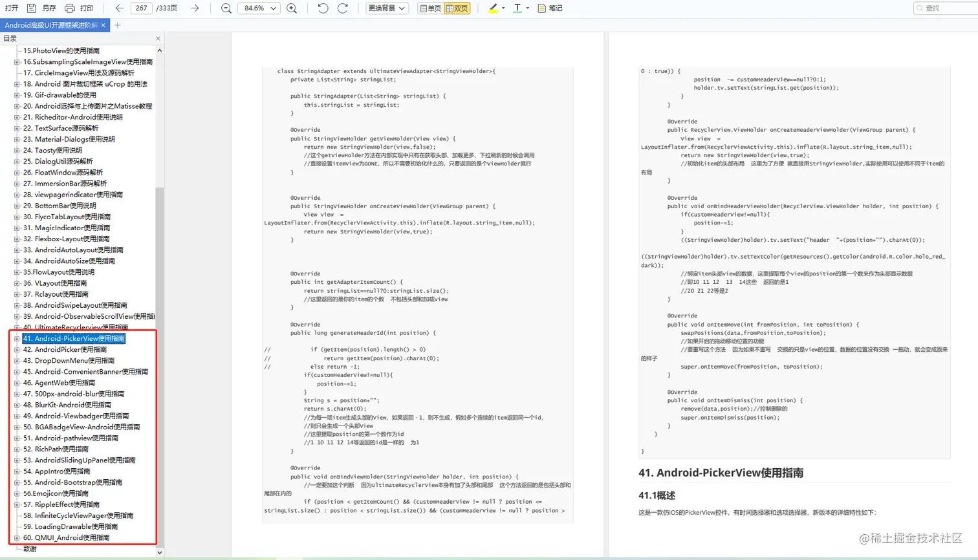Viewport: 978px width, 560px height.
Task: Expand 16.SubsamplingScaleImageView outline entry
Action: (x=17, y=62)
